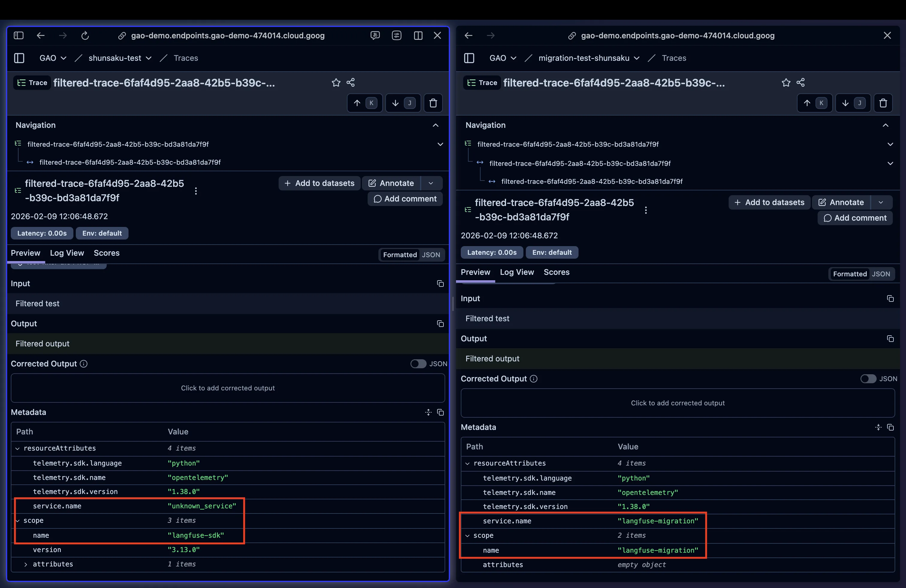
Task: Open Annotate dropdown arrow in right window
Action: 881,202
